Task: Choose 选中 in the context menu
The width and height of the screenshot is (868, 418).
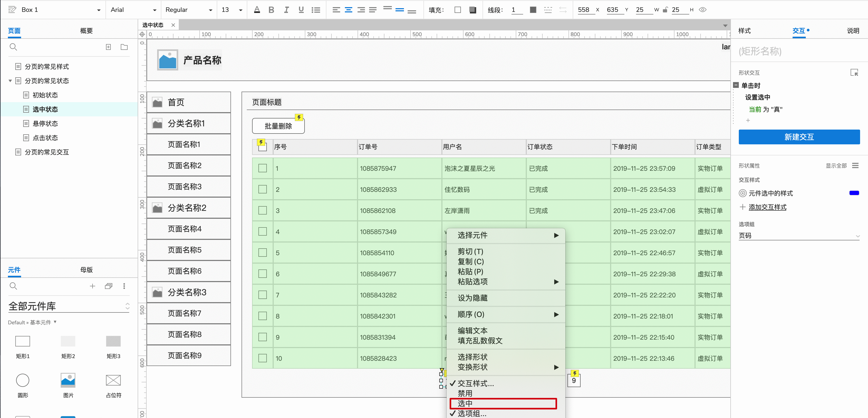Action: click(503, 403)
